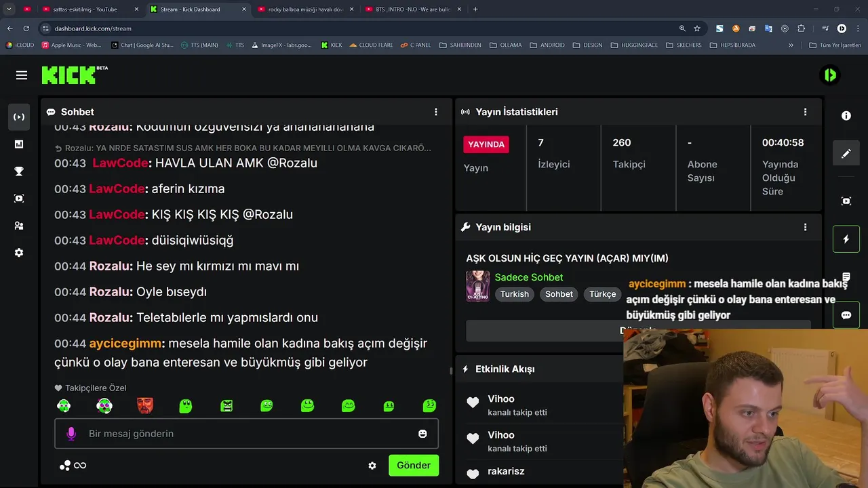Click the capture icon in right sidebar
This screenshot has height=488, width=868.
[846, 201]
